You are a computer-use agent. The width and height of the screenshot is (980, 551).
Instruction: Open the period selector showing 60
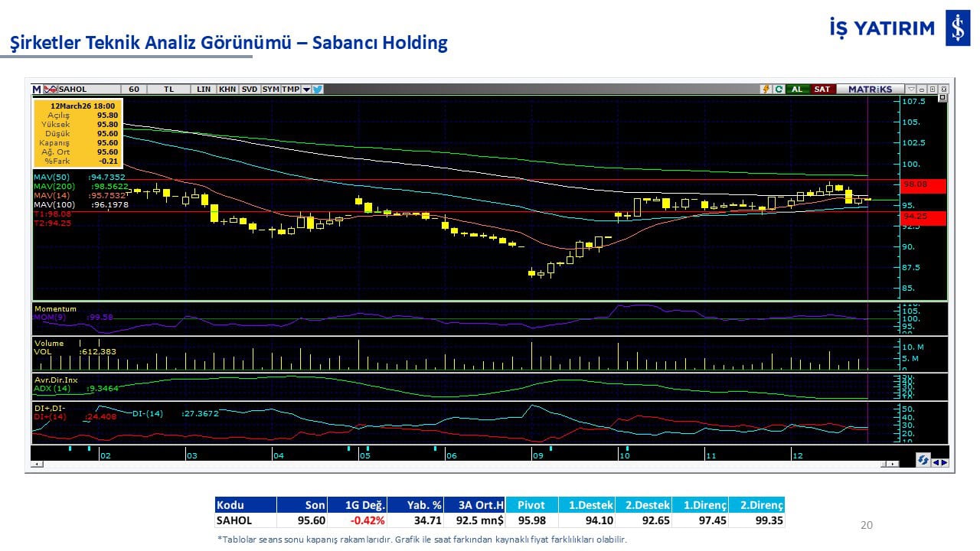tap(134, 89)
